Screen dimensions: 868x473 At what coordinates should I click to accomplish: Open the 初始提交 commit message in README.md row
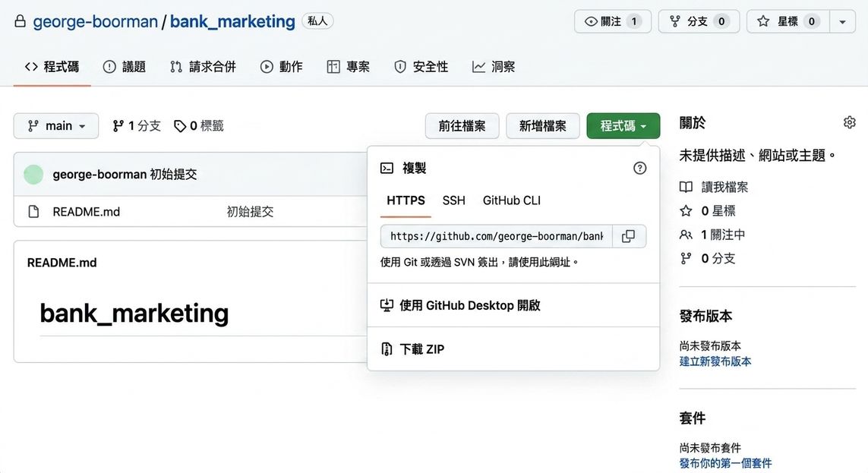click(250, 212)
